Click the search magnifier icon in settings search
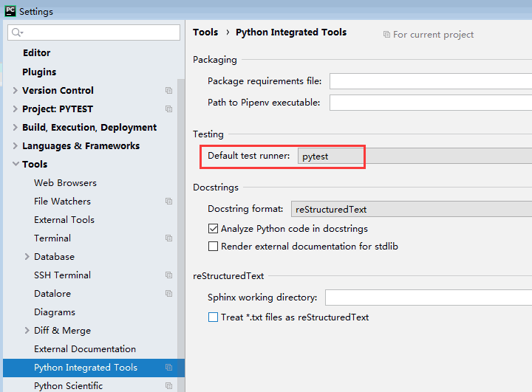 click(17, 32)
